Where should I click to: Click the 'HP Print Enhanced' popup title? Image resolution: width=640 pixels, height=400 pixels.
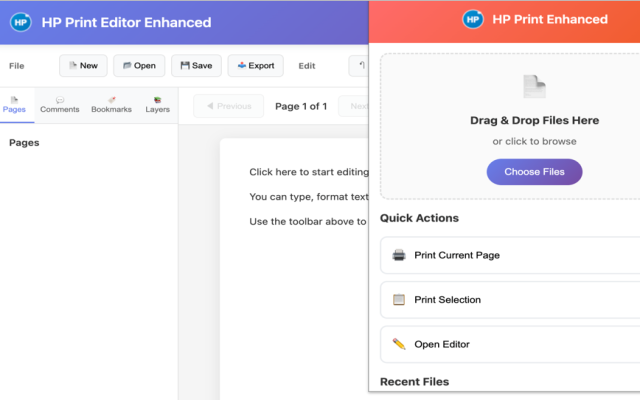[550, 19]
